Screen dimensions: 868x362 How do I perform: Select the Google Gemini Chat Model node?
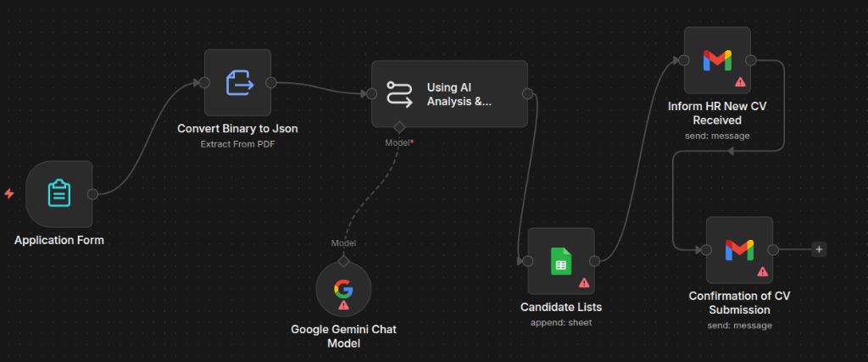343,289
